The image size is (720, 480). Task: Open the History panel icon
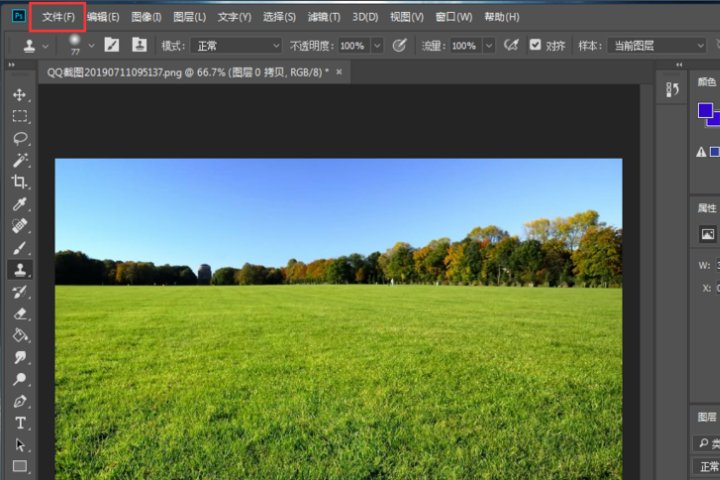coord(672,89)
